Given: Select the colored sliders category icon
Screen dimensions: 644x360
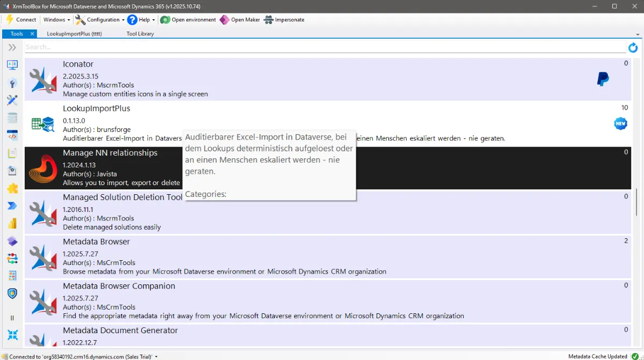Looking at the screenshot, I should pyautogui.click(x=12, y=259).
